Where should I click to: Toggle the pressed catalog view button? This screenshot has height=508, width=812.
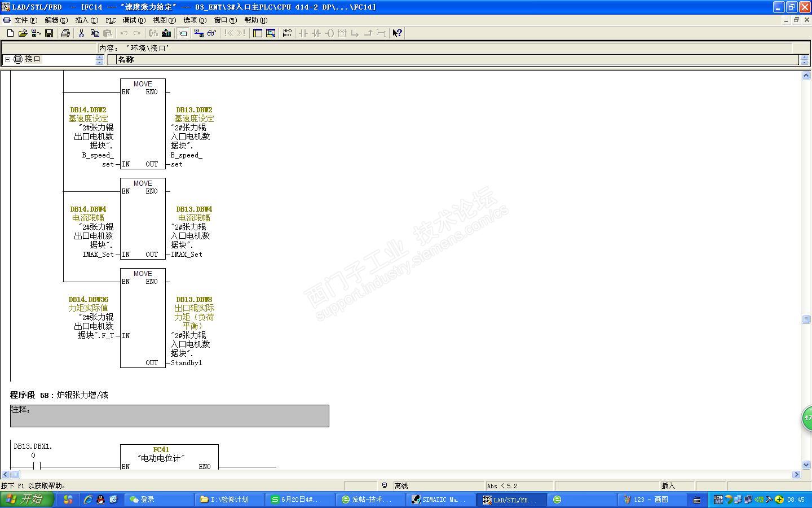pos(183,33)
